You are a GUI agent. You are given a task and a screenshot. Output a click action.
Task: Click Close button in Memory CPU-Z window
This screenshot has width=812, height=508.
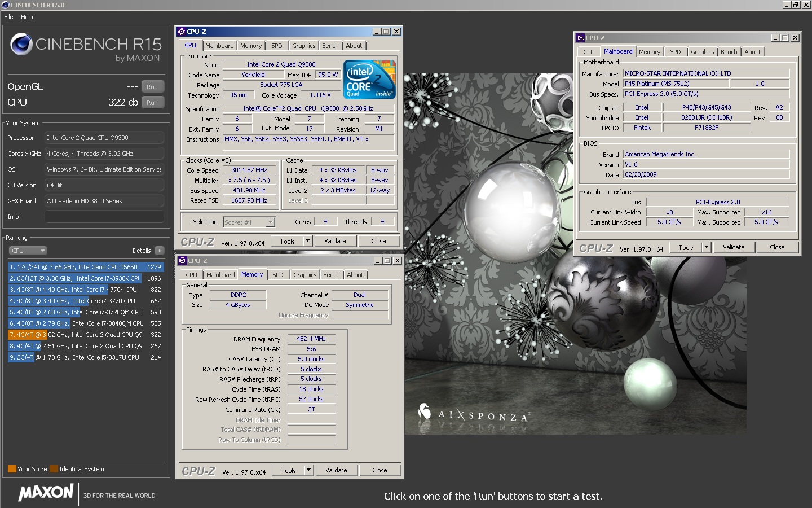(379, 471)
